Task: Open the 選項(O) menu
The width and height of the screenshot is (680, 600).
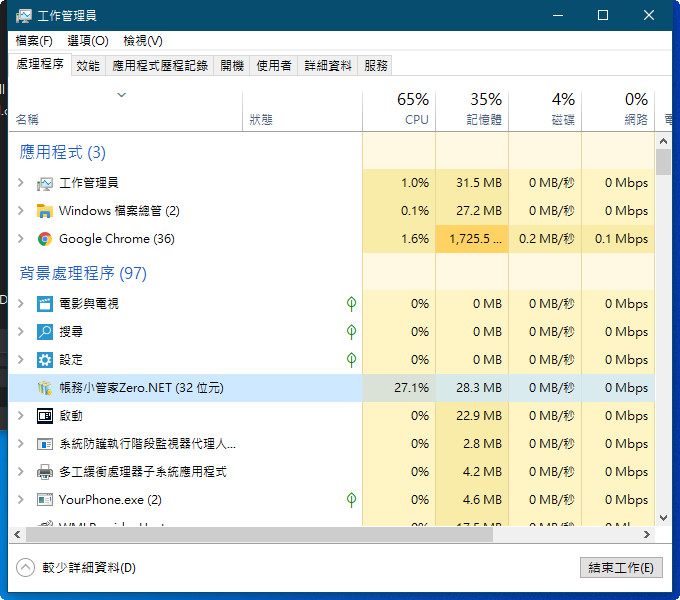Action: coord(88,41)
